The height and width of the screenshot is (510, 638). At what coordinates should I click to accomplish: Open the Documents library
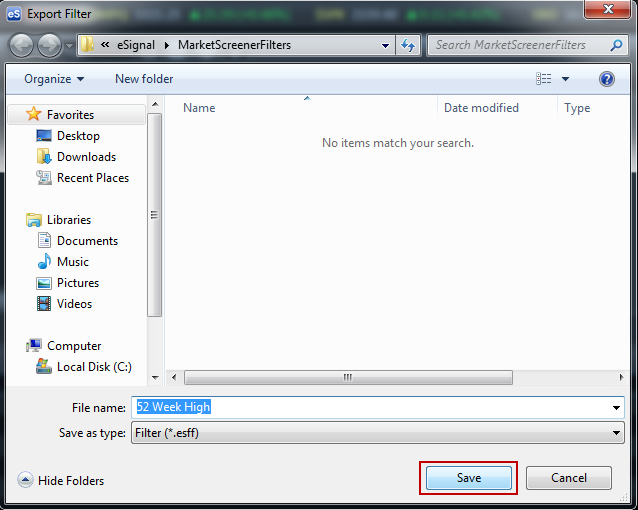point(87,241)
